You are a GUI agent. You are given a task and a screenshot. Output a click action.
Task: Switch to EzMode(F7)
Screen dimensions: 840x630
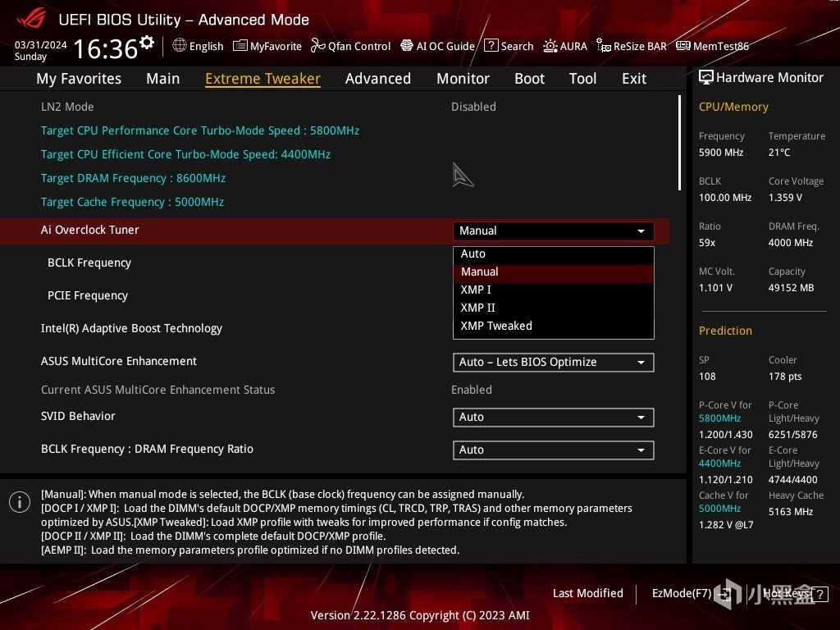coord(682,594)
